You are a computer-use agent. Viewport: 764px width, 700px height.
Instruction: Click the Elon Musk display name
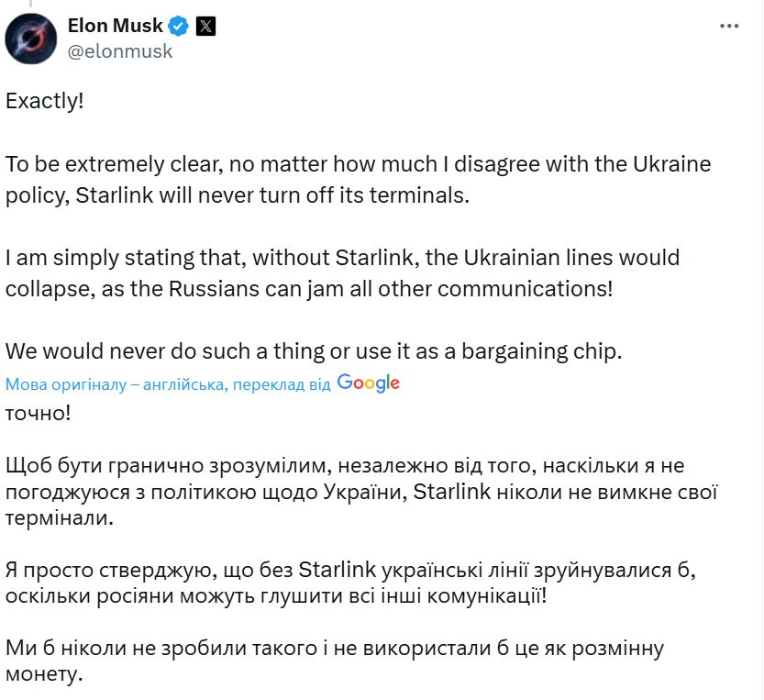114,26
